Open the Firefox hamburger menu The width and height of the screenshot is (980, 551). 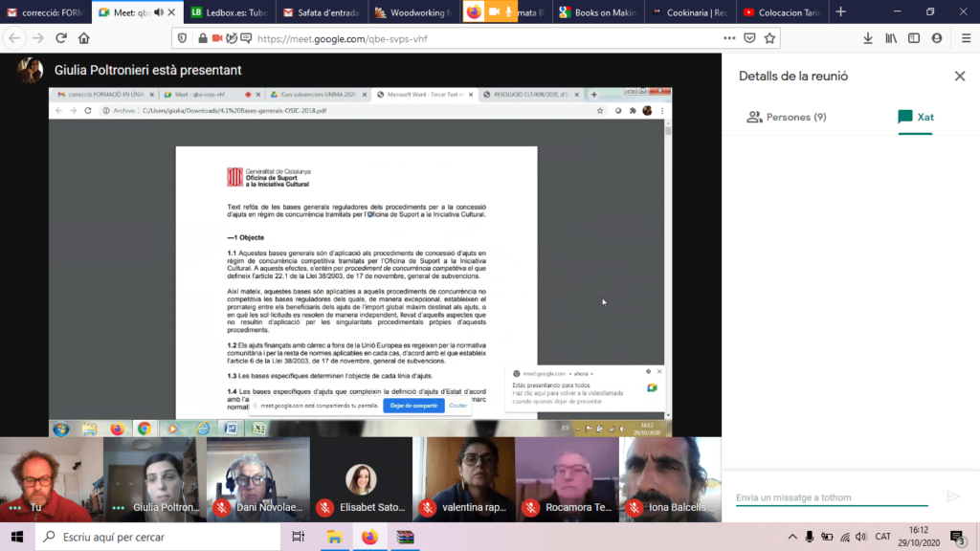point(966,38)
